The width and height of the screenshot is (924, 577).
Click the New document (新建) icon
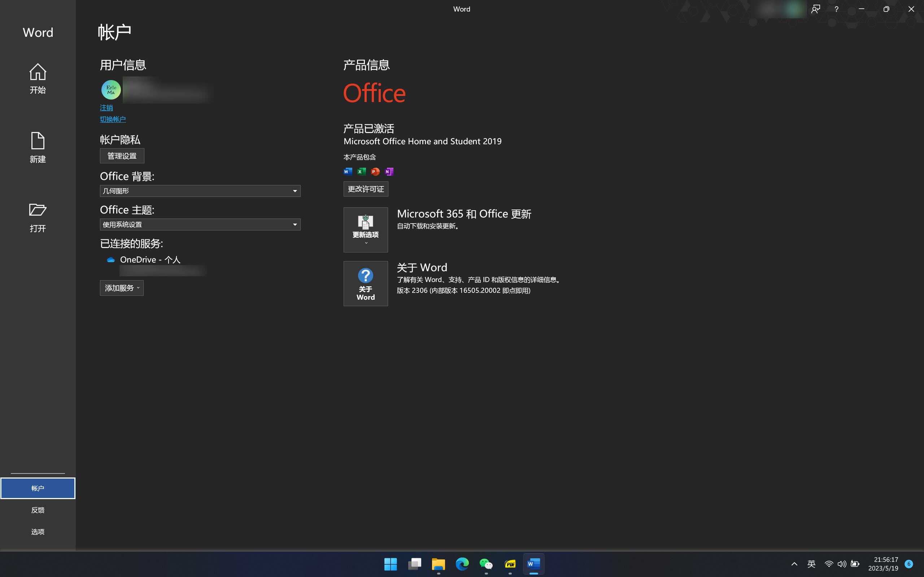38,147
